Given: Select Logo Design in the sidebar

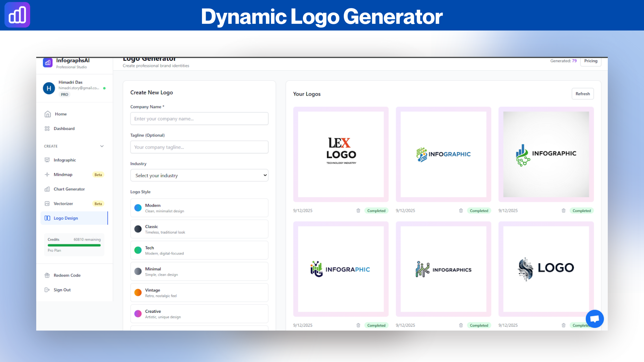Looking at the screenshot, I should click(x=66, y=218).
